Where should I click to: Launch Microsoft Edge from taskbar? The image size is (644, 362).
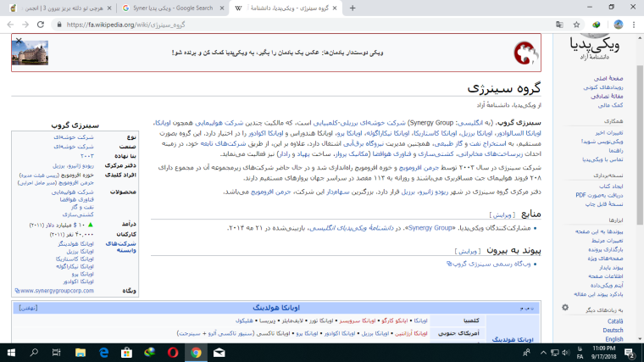pyautogui.click(x=103, y=353)
